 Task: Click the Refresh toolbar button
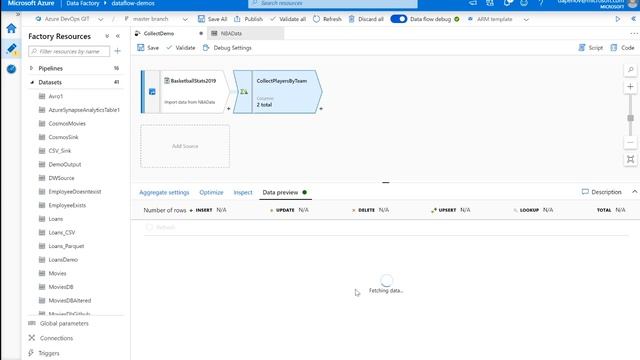(327, 19)
